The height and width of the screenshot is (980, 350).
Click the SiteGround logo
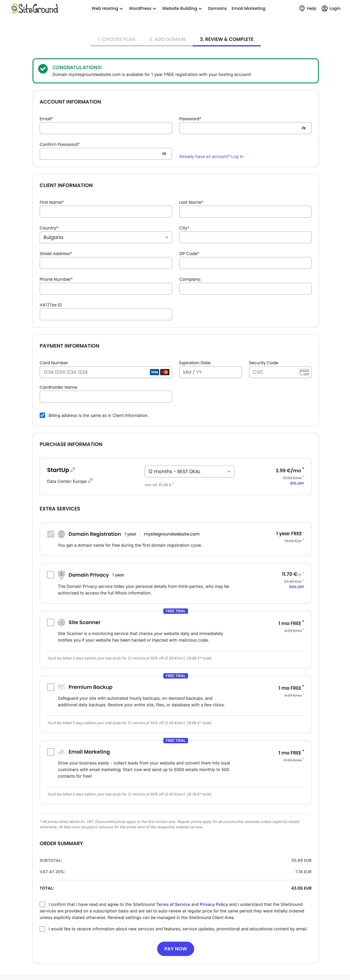tap(35, 8)
